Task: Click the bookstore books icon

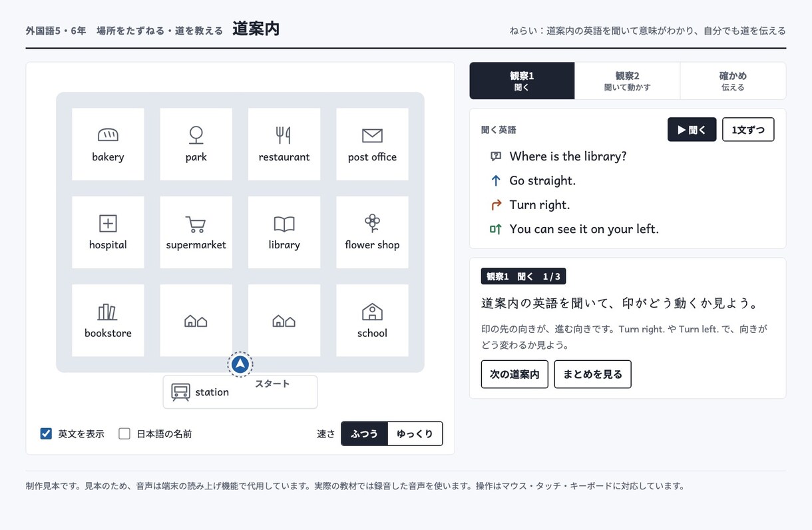Action: (107, 312)
